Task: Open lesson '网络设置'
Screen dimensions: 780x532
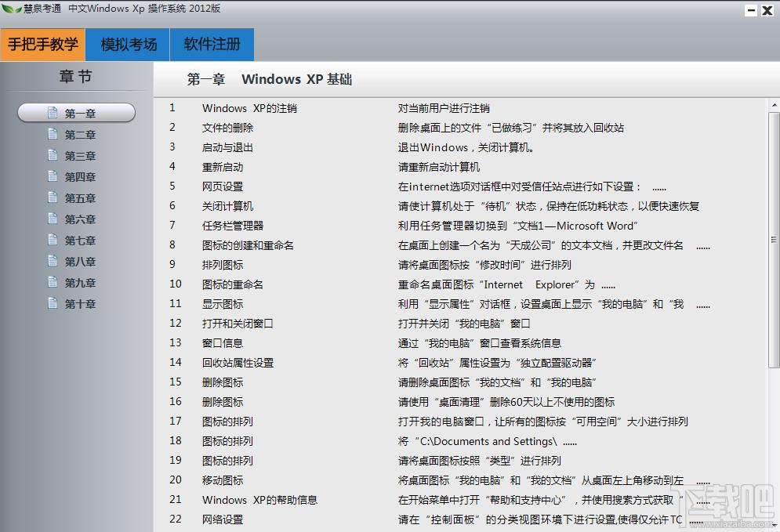Action: tap(223, 519)
